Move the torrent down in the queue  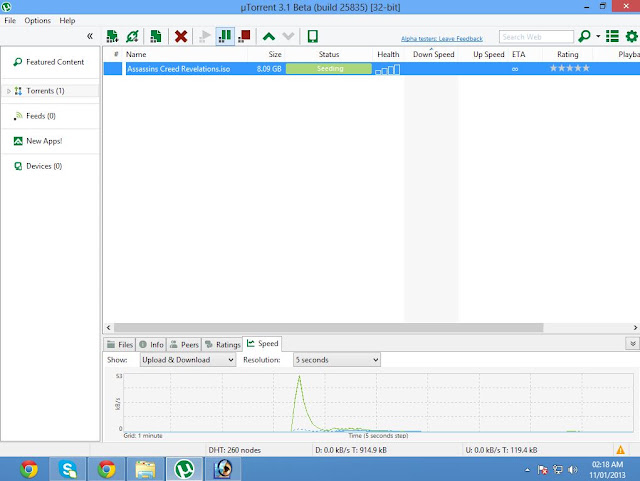(x=288, y=37)
